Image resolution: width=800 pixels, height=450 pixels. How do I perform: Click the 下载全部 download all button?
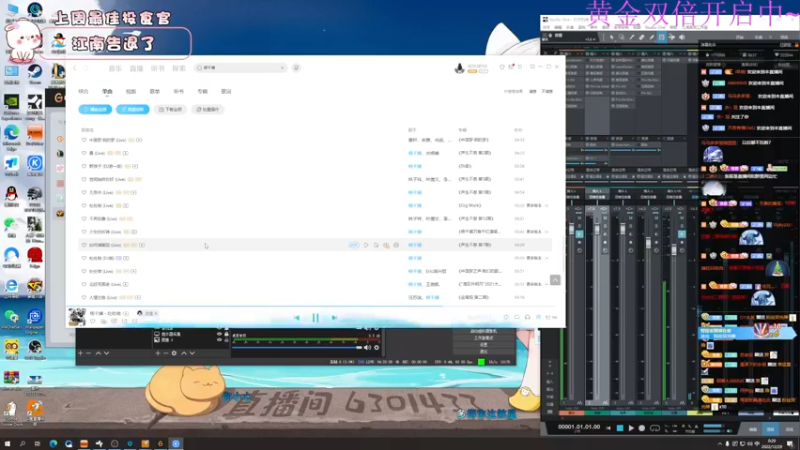coord(170,110)
